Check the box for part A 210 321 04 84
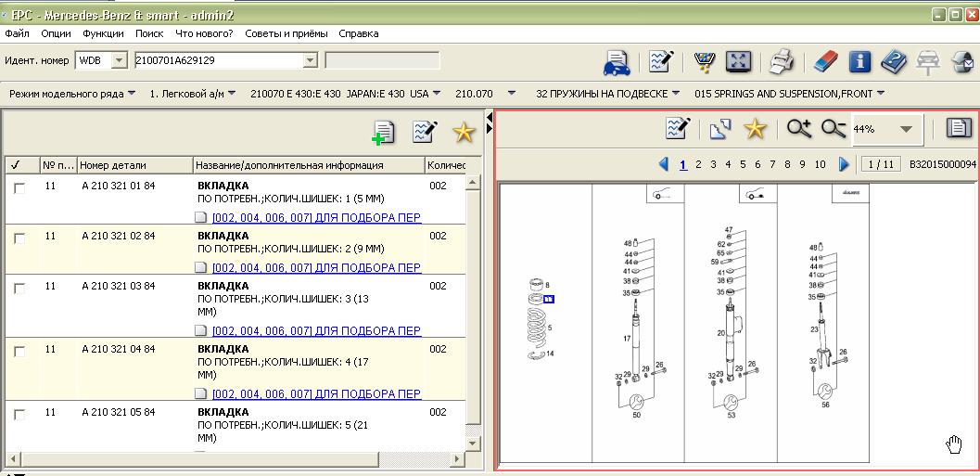The width and height of the screenshot is (980, 476). (20, 351)
